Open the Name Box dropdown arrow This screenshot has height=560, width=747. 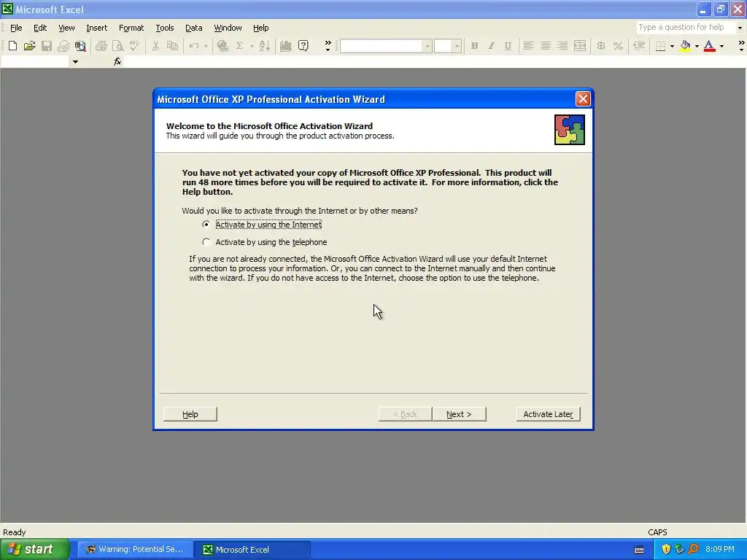75,61
